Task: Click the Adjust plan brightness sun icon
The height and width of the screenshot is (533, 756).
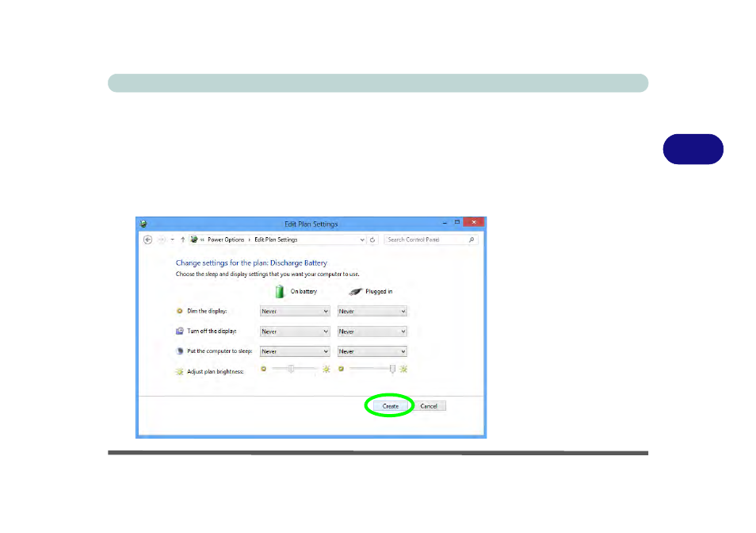Action: (179, 371)
